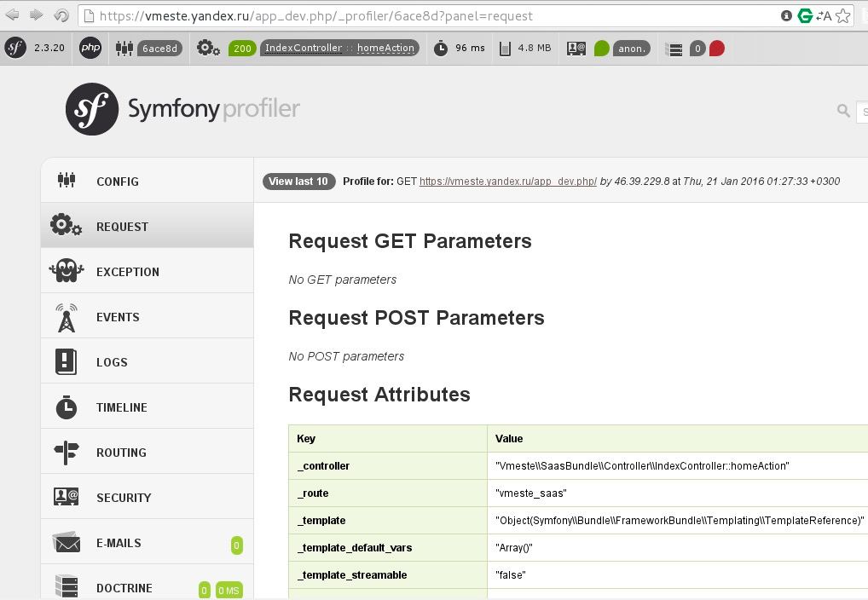
Task: Click the TemplateReference object value cell
Action: click(x=678, y=520)
